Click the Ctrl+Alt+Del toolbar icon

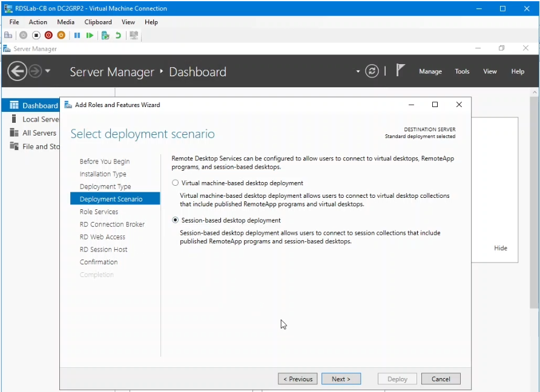(8, 36)
